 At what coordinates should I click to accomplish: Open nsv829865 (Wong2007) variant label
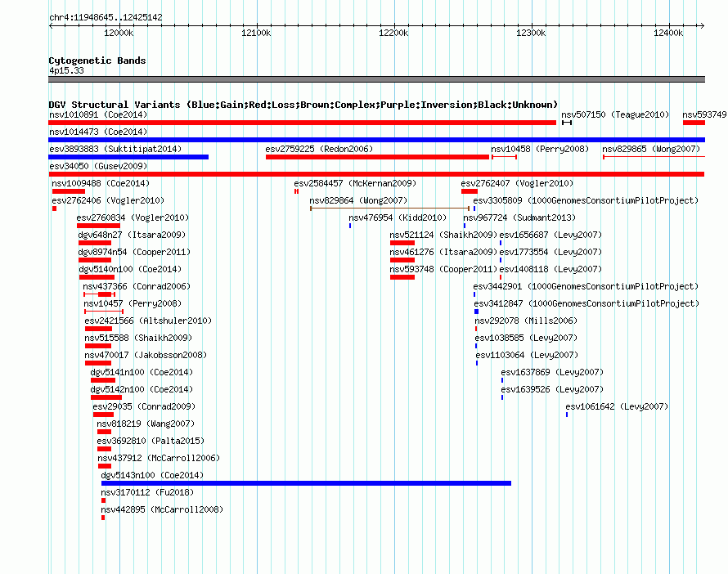[651, 149]
